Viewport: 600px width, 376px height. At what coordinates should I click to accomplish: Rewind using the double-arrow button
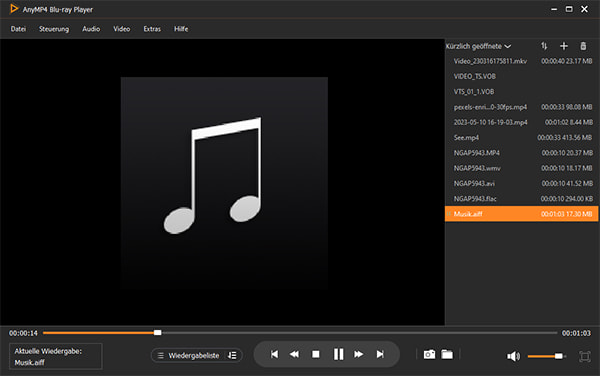[x=294, y=355]
